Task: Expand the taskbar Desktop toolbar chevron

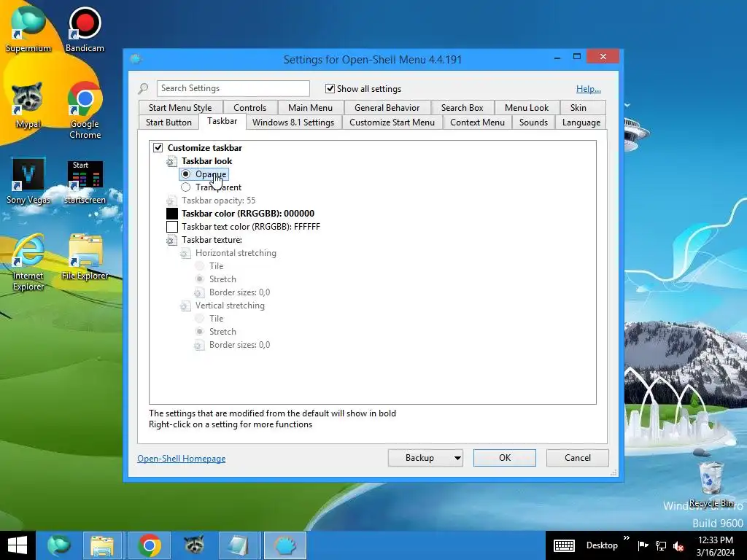Action: [x=627, y=538]
